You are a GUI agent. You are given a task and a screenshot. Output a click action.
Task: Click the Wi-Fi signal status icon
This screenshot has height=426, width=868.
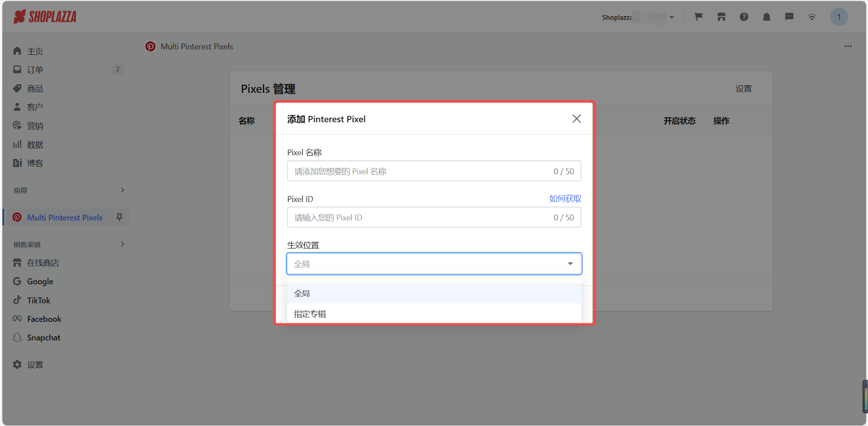point(812,17)
